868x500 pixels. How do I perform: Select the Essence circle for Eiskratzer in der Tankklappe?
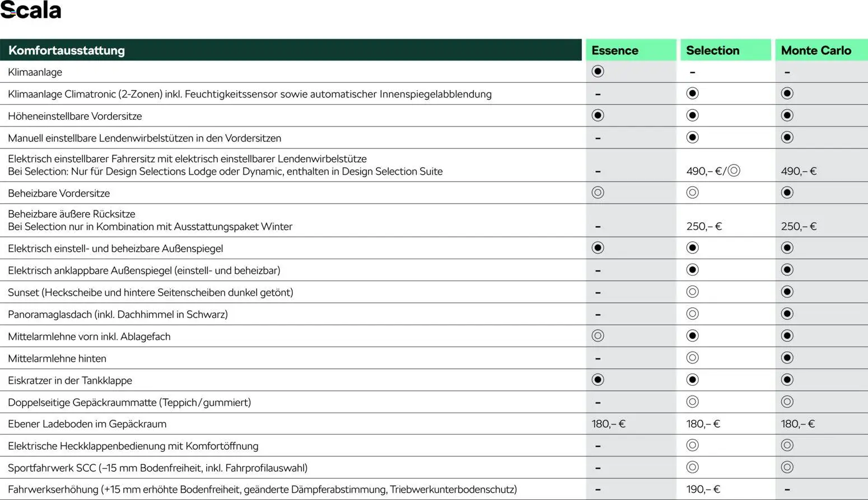(x=598, y=380)
